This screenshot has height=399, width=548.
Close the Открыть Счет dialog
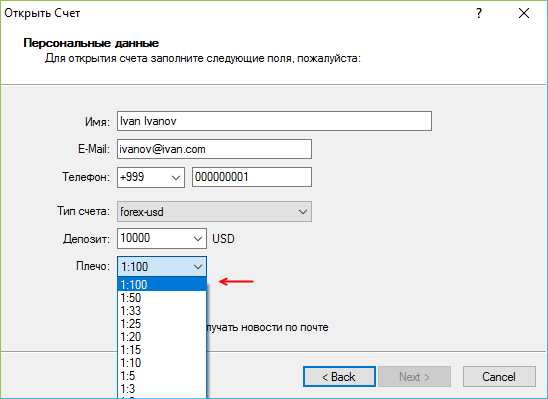tap(524, 13)
